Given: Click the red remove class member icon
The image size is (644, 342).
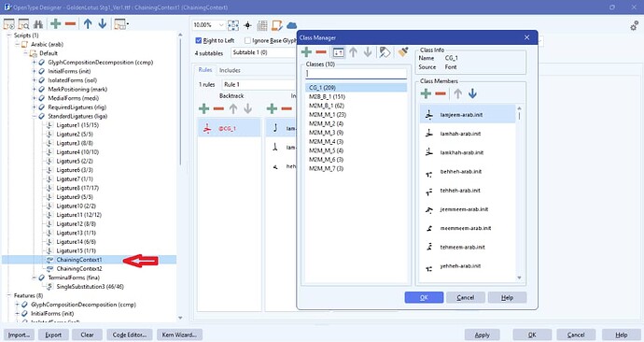Looking at the screenshot, I should click(441, 93).
